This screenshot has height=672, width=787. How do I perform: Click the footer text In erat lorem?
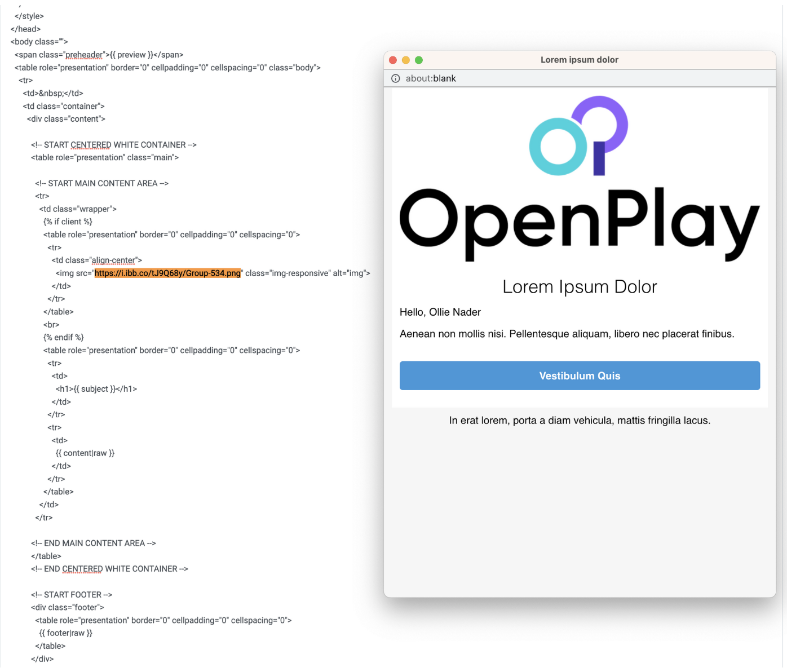click(580, 421)
